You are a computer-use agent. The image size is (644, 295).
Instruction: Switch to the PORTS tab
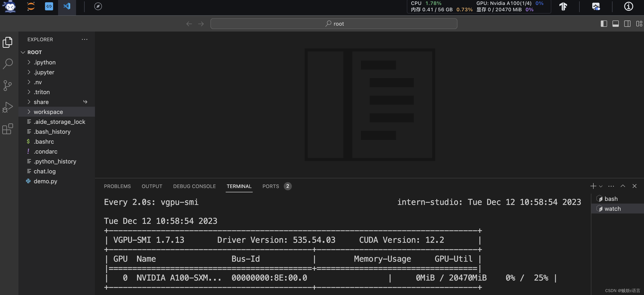(x=270, y=186)
